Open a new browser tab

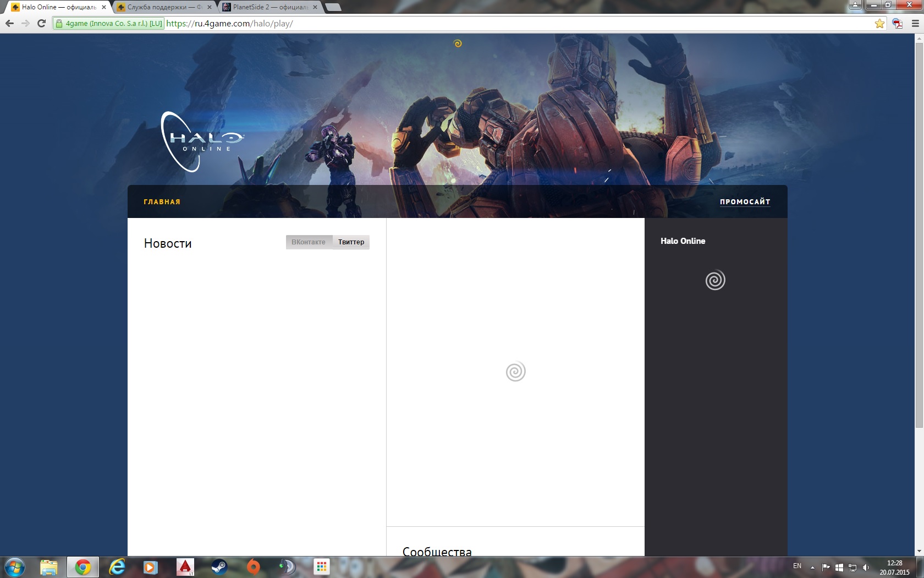tap(333, 7)
